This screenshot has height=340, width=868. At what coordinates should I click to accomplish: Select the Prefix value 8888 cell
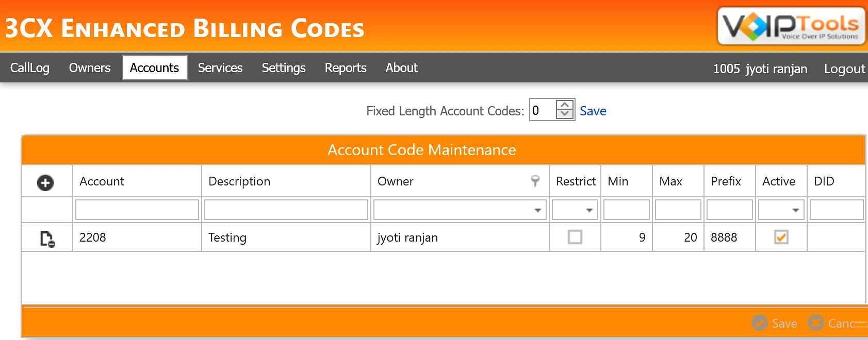tap(730, 237)
